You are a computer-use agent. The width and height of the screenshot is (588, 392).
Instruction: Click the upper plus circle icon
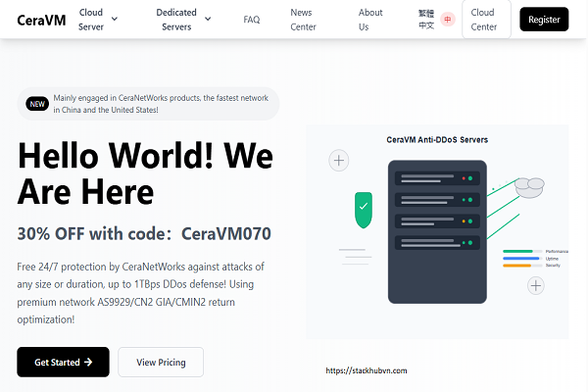tap(339, 161)
